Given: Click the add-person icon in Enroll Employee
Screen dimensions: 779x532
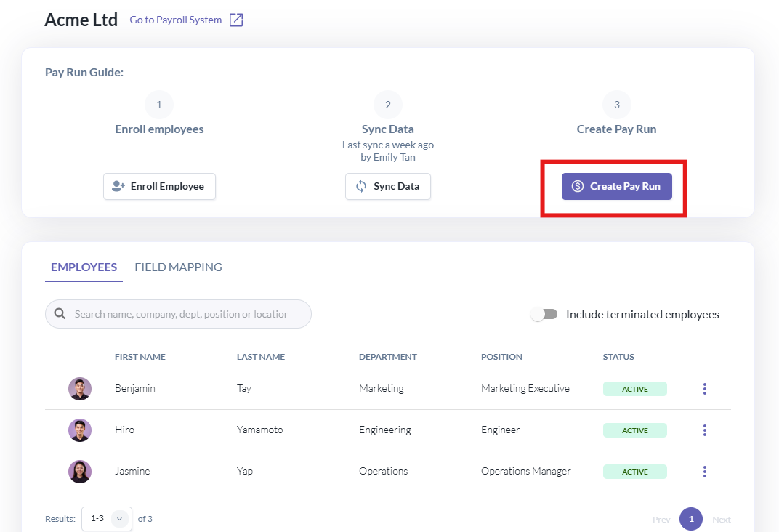Looking at the screenshot, I should [x=118, y=186].
